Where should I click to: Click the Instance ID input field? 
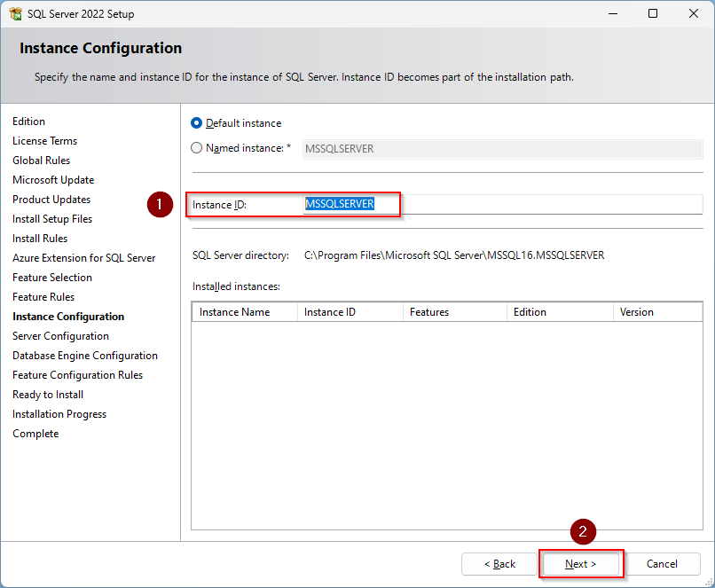(x=502, y=204)
